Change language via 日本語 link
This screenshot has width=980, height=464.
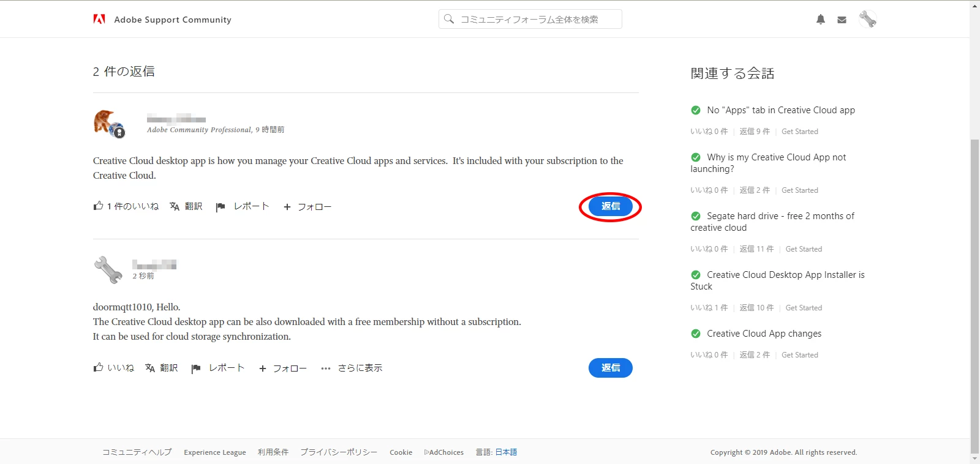tap(506, 452)
